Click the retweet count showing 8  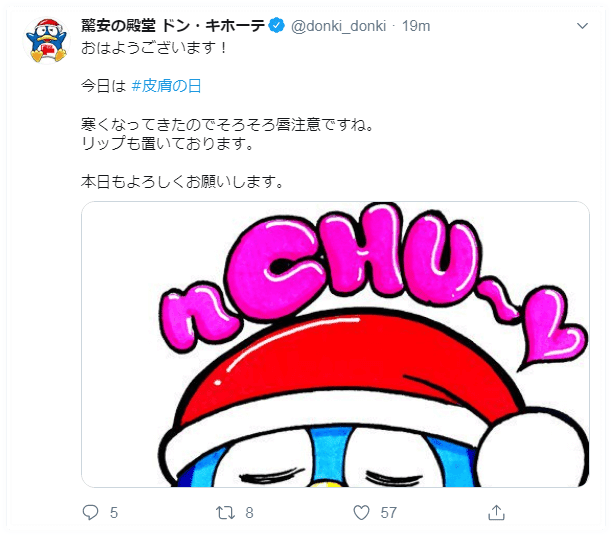coord(249,513)
